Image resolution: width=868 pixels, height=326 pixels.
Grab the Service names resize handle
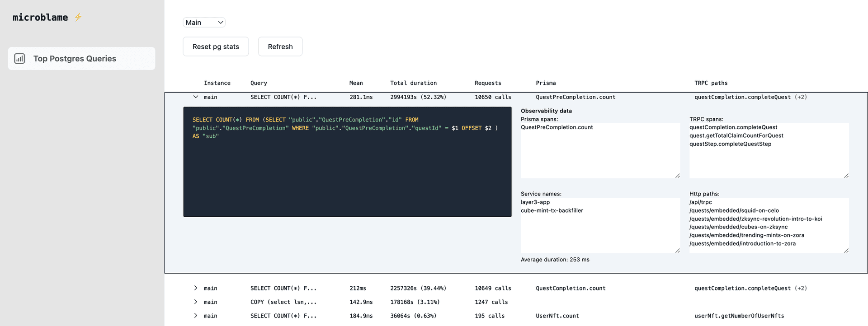[677, 251]
